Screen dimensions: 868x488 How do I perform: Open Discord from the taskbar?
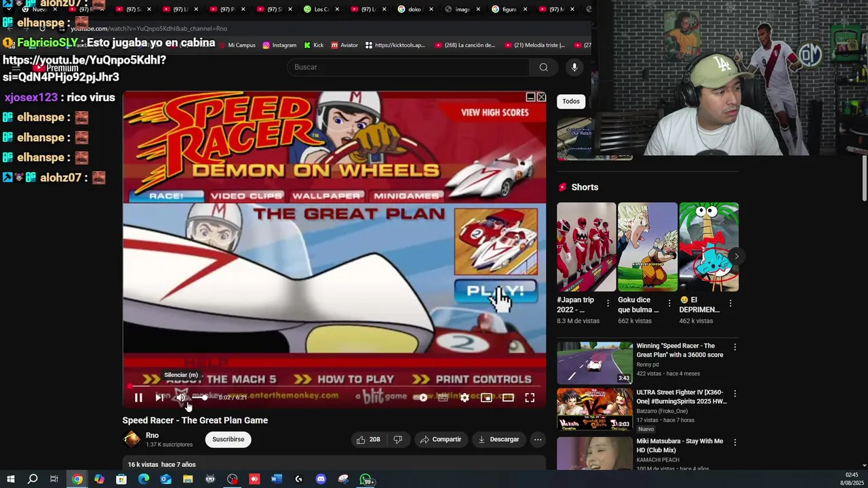321,479
